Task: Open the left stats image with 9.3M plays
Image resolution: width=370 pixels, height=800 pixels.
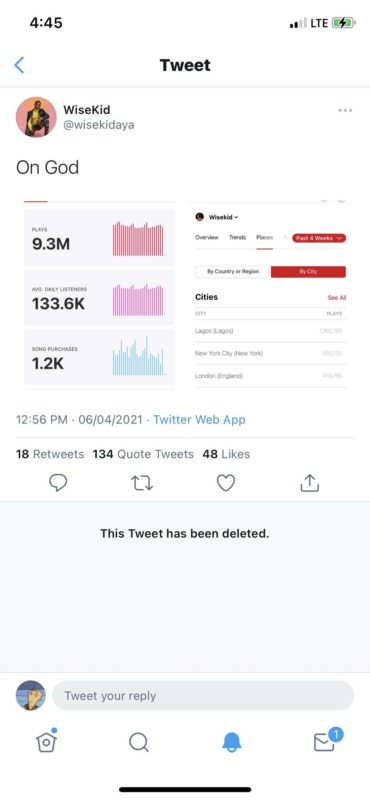Action: [x=100, y=295]
